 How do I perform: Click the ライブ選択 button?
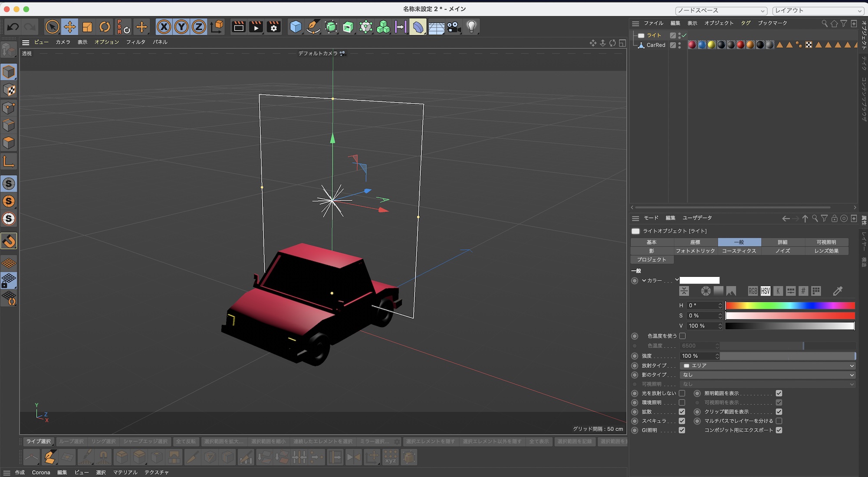39,441
